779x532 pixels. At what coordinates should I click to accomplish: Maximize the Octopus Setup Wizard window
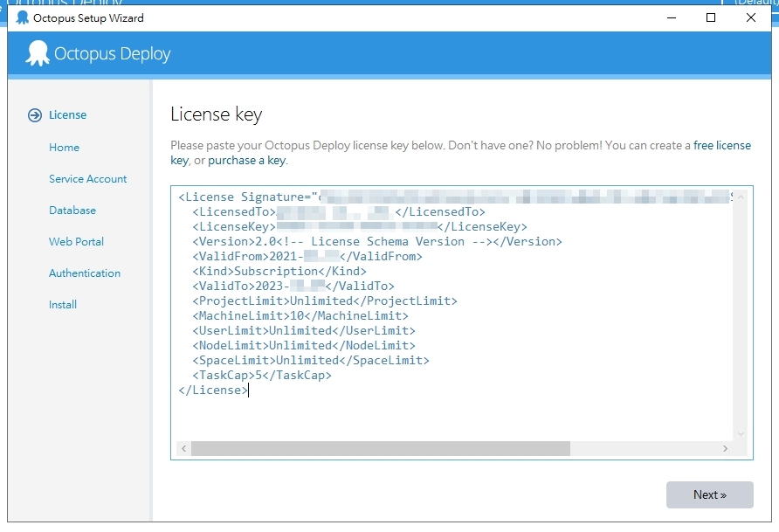pos(711,17)
